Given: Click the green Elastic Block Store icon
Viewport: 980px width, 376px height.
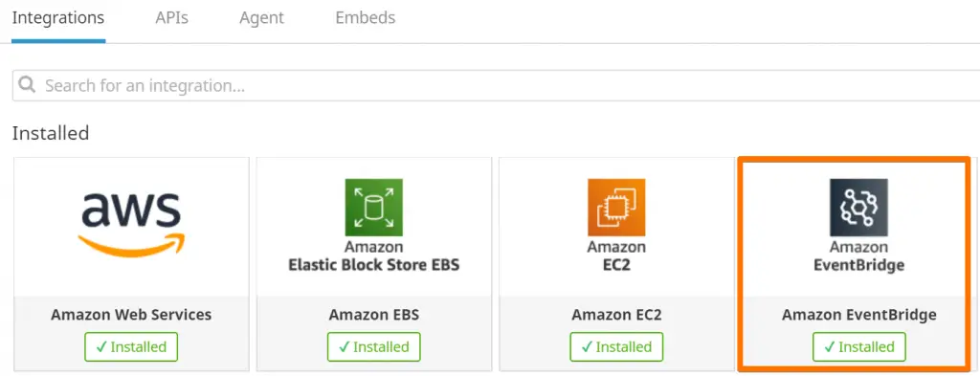Looking at the screenshot, I should tap(374, 208).
